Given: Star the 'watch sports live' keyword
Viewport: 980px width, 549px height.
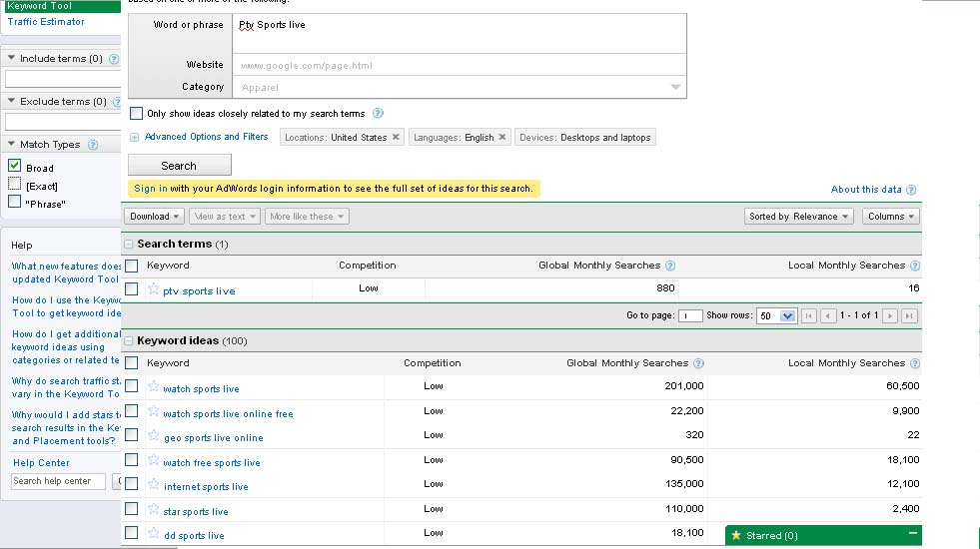Looking at the screenshot, I should [153, 386].
